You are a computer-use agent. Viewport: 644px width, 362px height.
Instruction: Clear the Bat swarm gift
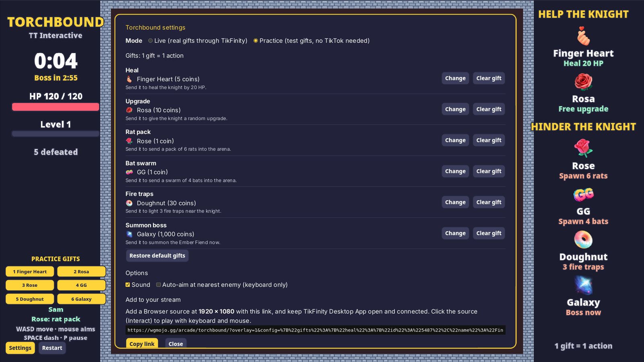[489, 171]
